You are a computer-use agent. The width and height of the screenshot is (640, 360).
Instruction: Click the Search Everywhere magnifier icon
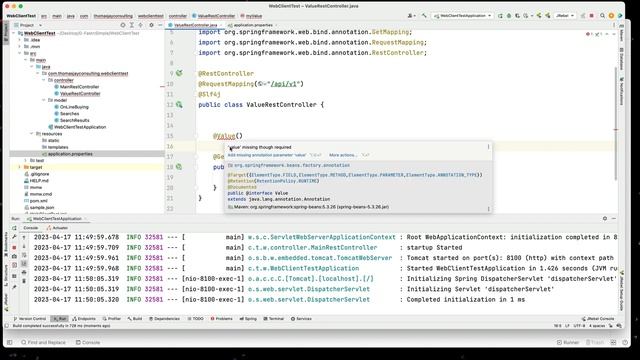[x=602, y=16]
